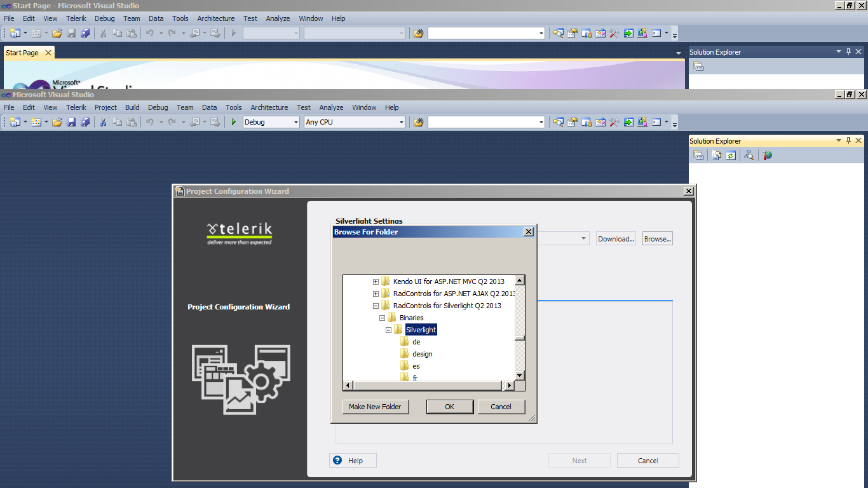Collapse RadControls for Silverlight Q2 2013 node
The width and height of the screenshot is (868, 488).
[376, 306]
